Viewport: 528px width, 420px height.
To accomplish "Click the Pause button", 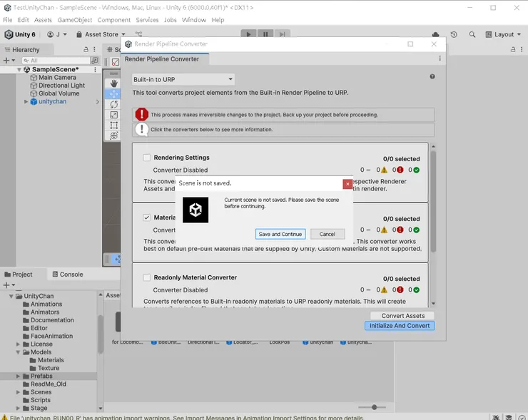I will click(x=265, y=34).
